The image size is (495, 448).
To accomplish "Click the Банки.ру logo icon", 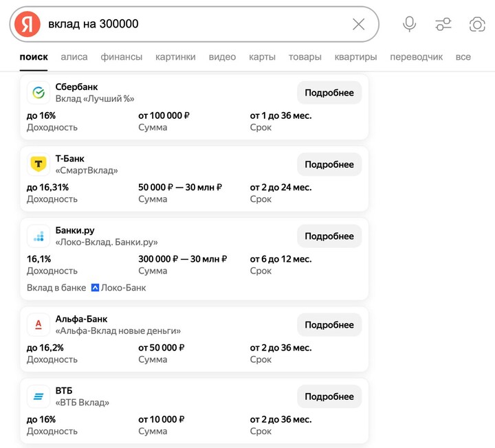I will coord(38,236).
